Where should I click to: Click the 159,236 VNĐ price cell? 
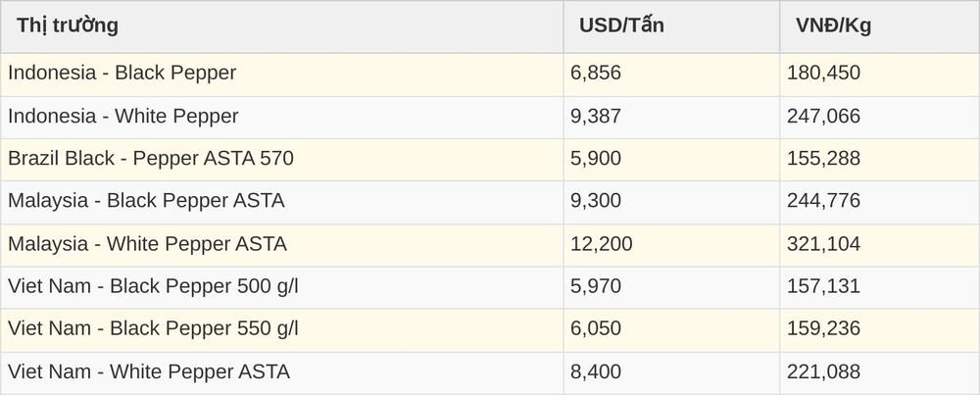pyautogui.click(x=879, y=329)
